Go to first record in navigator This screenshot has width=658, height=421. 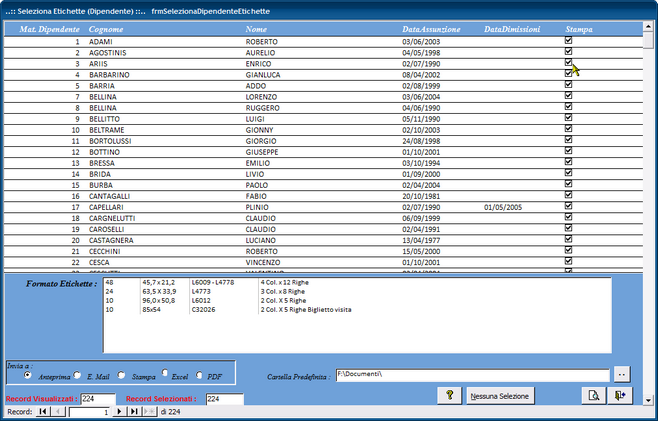click(x=44, y=411)
